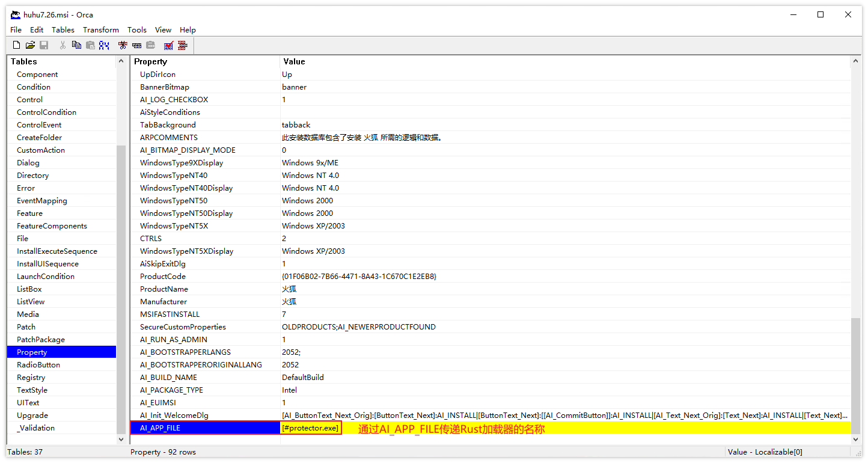Open the Transform menu
The image size is (868, 463).
tap(100, 29)
